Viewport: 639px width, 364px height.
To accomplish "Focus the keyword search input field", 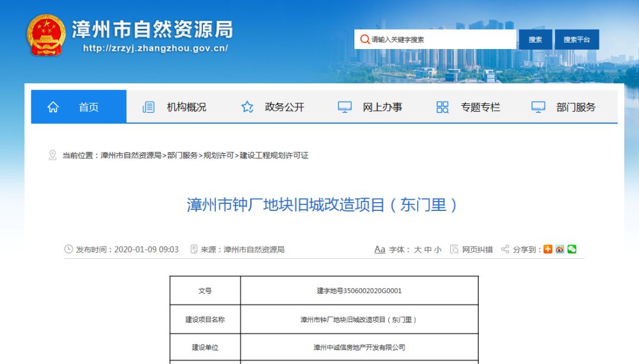I will pos(435,40).
